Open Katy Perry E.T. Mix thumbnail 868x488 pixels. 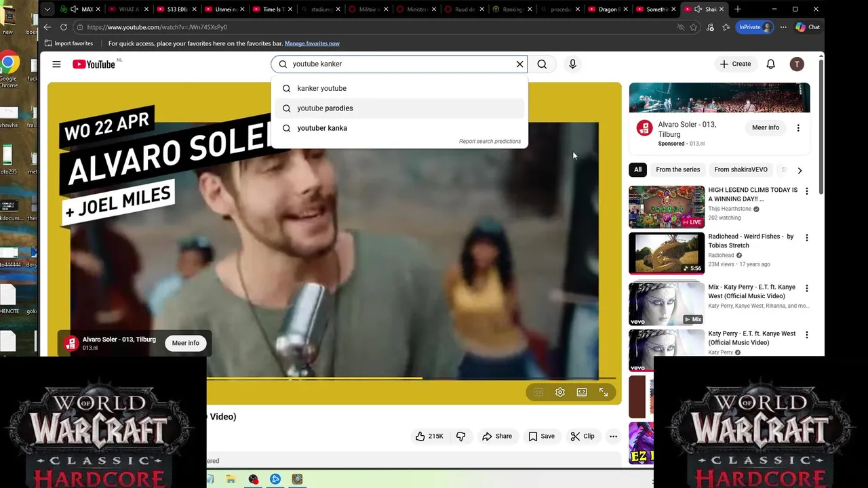click(x=667, y=304)
